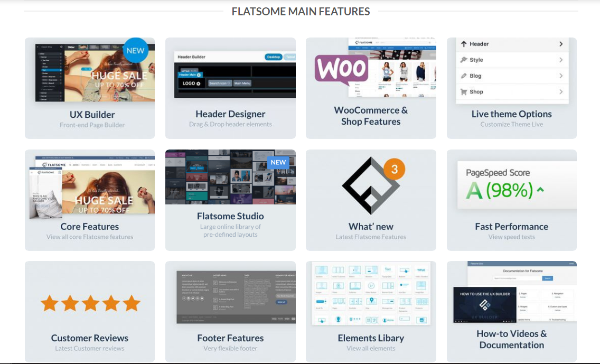Click the documentation Search button
Viewport: 600px width, 364px height.
548,278
